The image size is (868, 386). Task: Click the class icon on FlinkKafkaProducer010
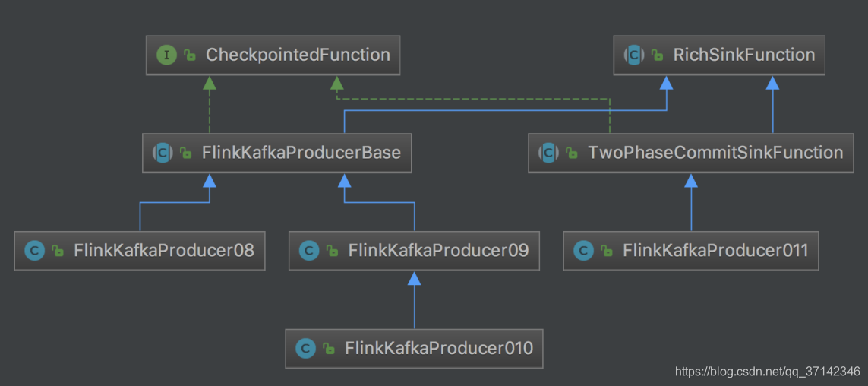[305, 348]
